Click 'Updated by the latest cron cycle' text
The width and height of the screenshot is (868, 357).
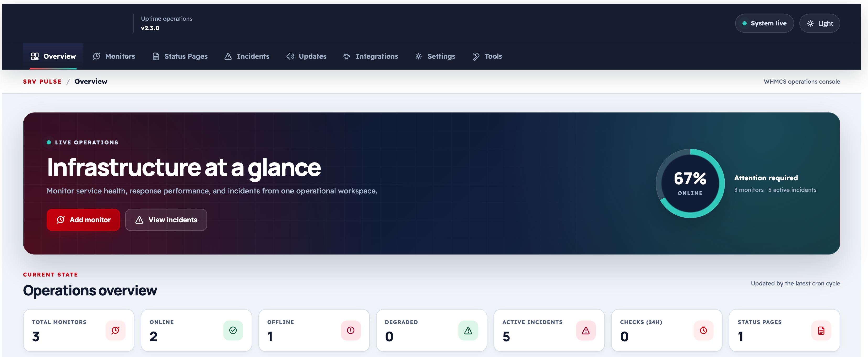[795, 284]
